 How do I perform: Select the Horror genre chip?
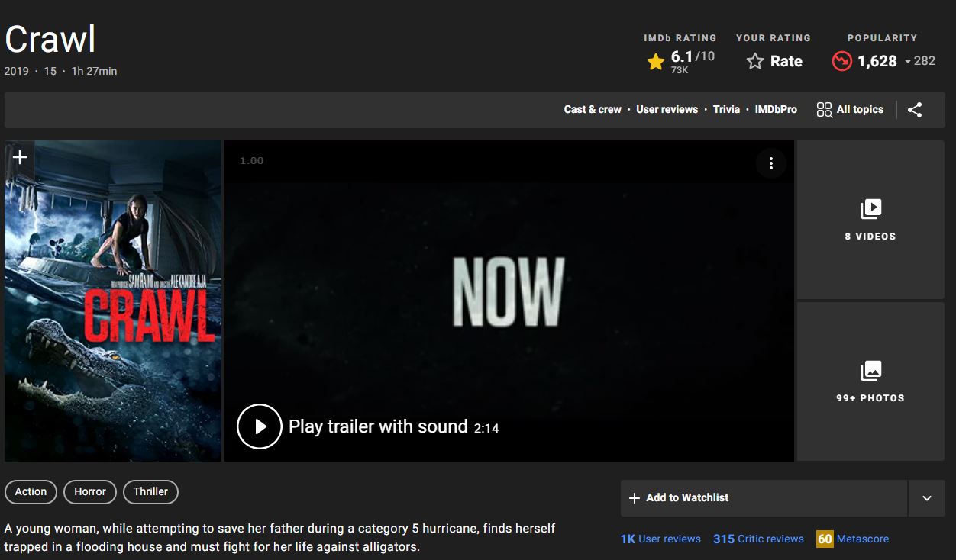(90, 492)
